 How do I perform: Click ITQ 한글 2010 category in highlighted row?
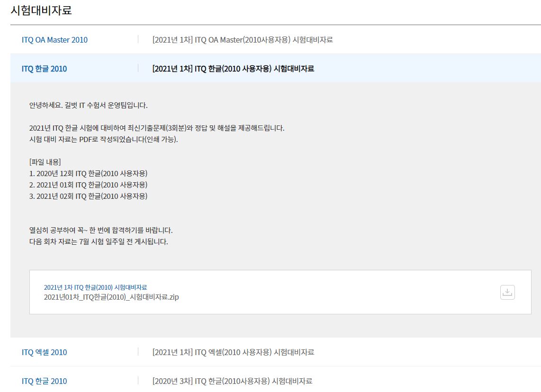44,69
